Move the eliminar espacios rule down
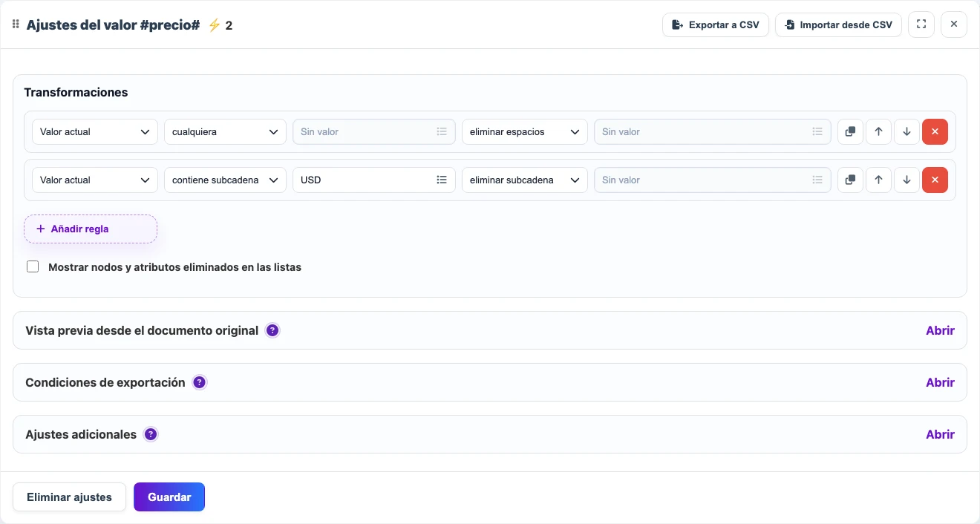 [x=906, y=131]
